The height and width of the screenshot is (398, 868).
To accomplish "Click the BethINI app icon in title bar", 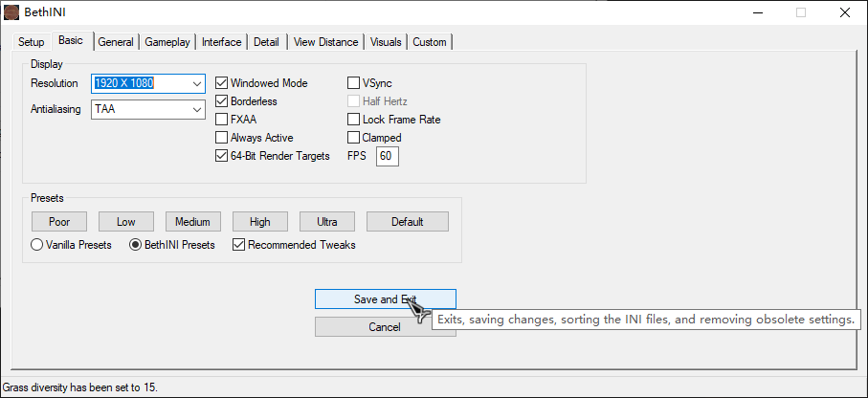I will click(11, 12).
